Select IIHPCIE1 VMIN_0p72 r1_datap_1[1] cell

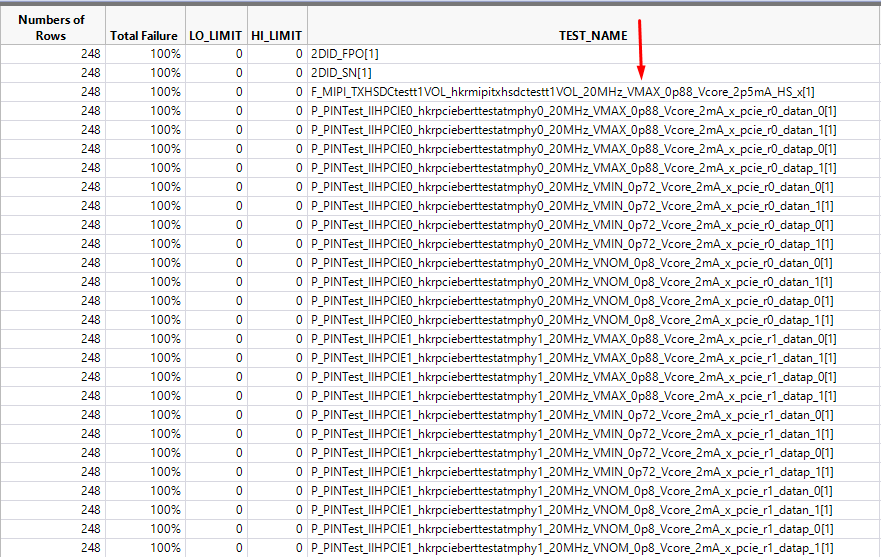point(593,472)
